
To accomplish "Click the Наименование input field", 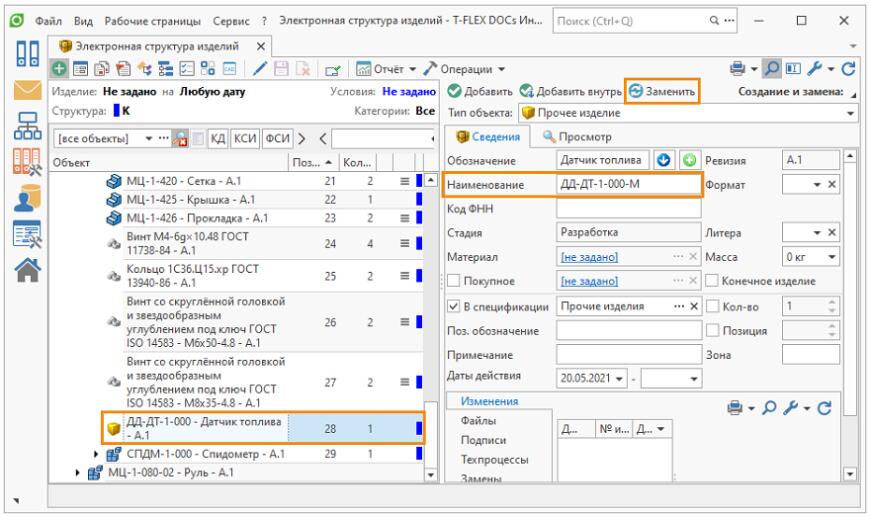I will [x=629, y=185].
